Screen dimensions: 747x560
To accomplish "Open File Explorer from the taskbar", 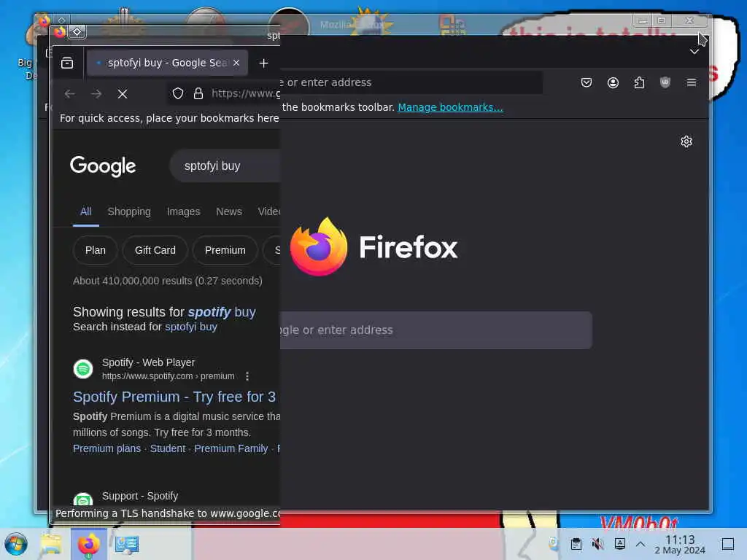I will click(51, 544).
